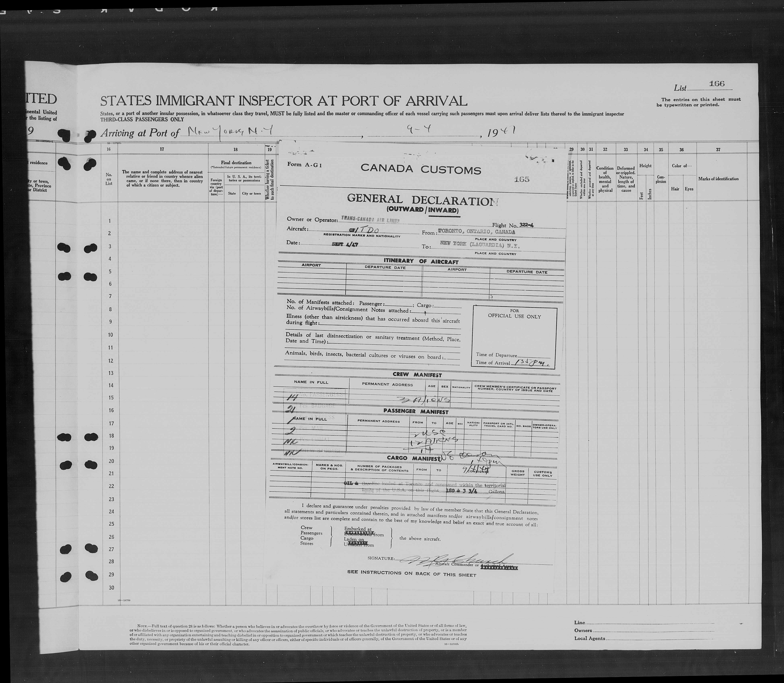Click '(OUTWARD/INWARD)' subtitle
Viewport: 784px width, 683px height.
(x=423, y=210)
